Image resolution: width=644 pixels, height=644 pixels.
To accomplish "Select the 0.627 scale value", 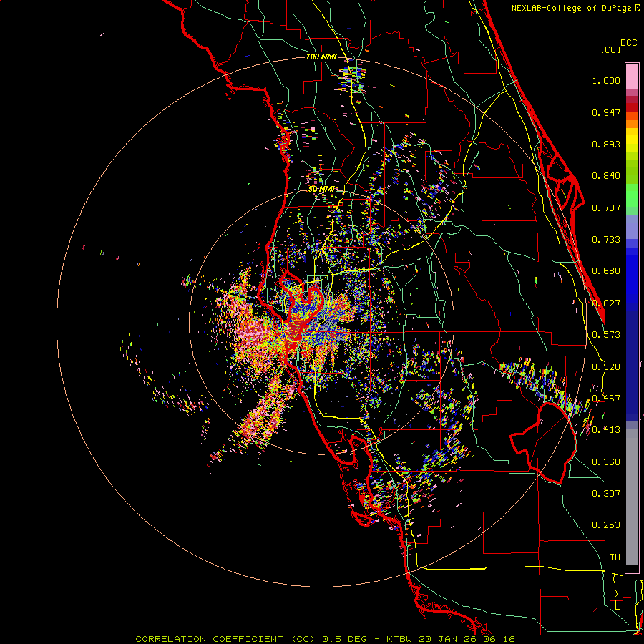I will (606, 303).
